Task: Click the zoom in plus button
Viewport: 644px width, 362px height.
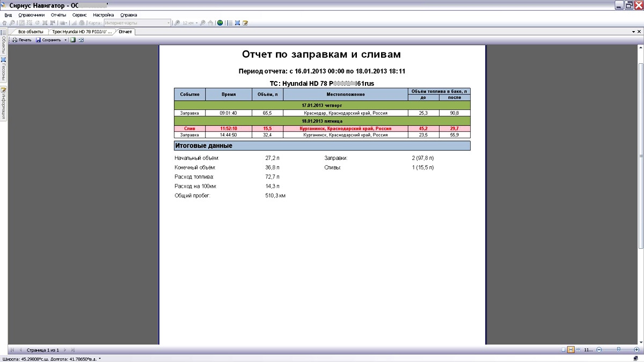Action: click(x=636, y=350)
